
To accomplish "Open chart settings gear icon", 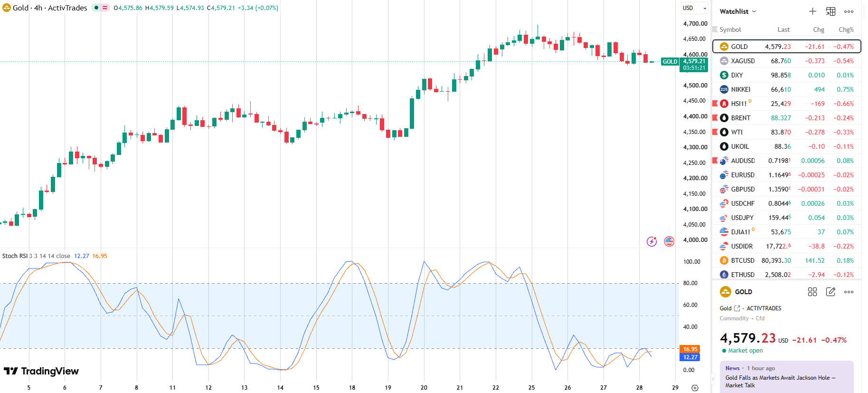I will click(695, 388).
